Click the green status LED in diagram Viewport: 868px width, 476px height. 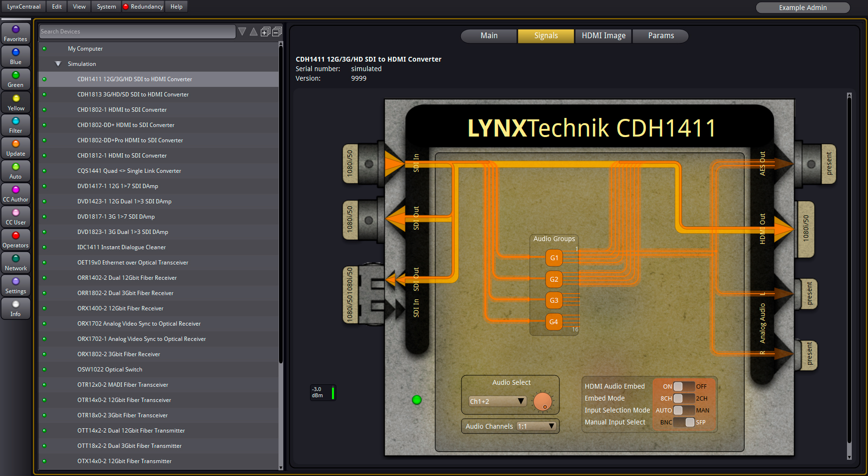417,400
